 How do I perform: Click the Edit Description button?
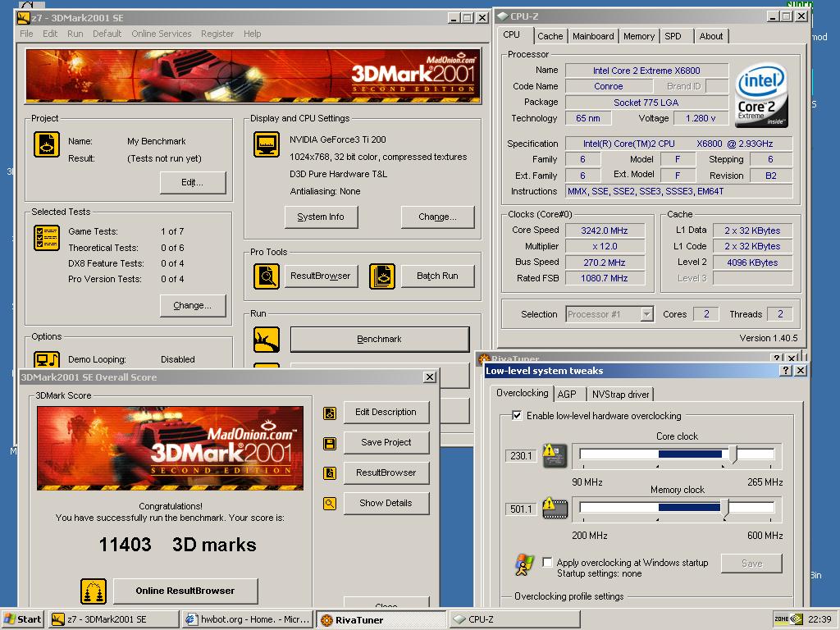pyautogui.click(x=386, y=413)
